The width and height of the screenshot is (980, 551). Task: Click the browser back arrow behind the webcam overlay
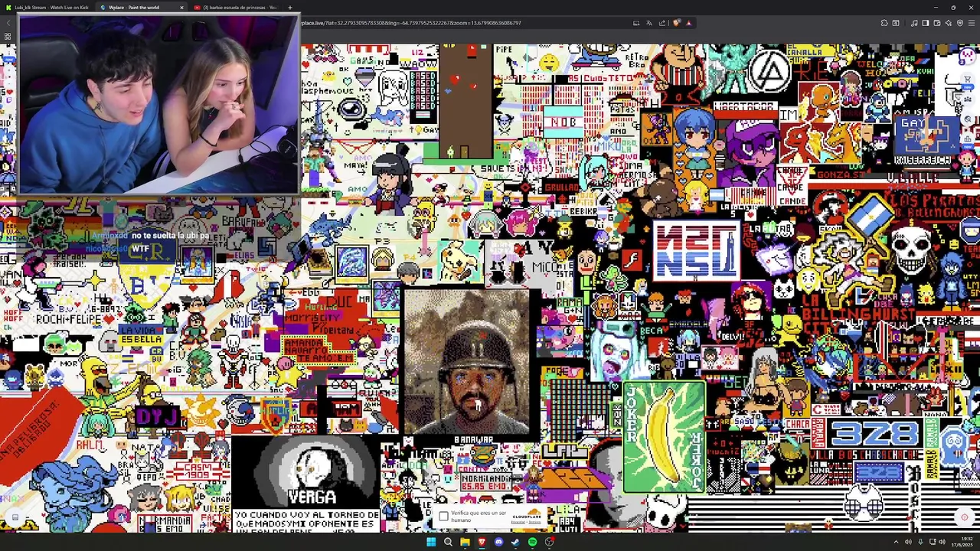(8, 23)
